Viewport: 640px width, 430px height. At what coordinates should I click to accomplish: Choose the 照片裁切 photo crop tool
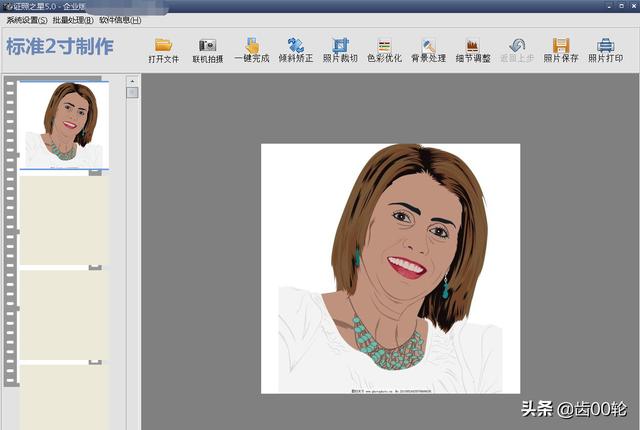[340, 45]
